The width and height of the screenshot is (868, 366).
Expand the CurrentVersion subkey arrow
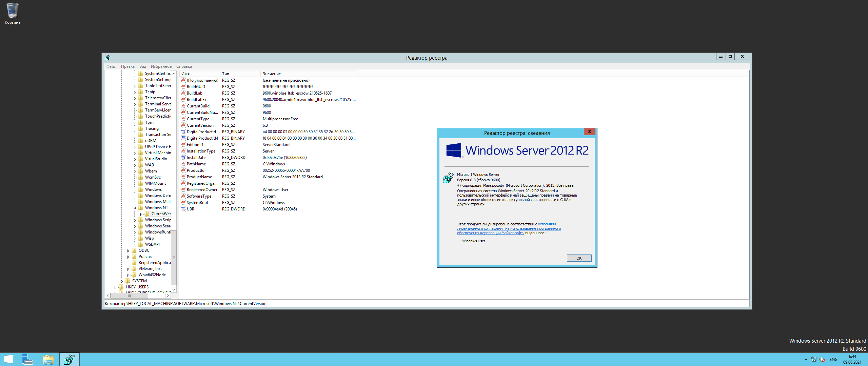coord(141,214)
